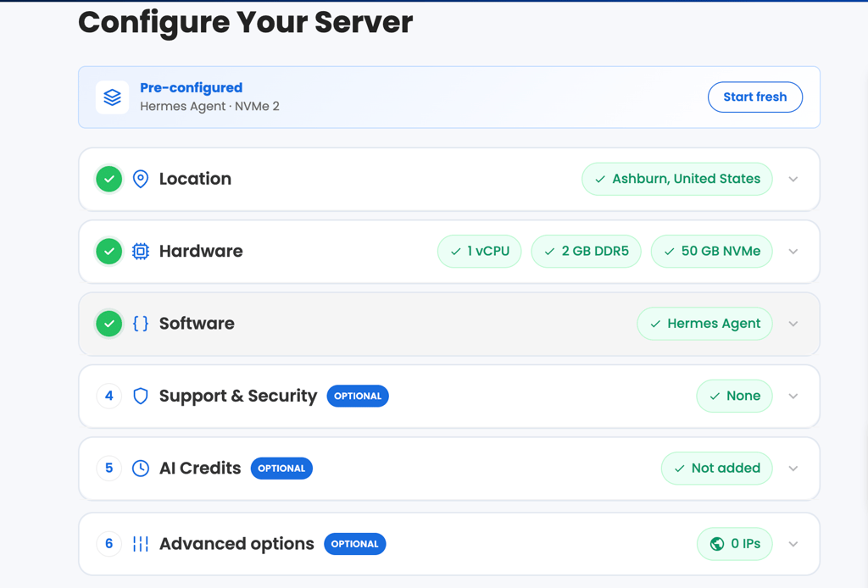Click the OPTIONAL tag beside AI Credits
This screenshot has width=868, height=588.
point(281,469)
